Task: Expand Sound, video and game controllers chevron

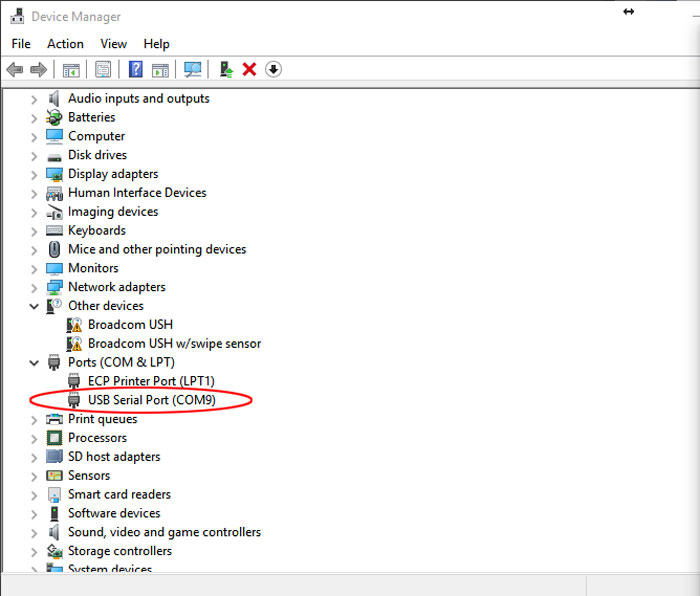Action: pyautogui.click(x=34, y=533)
